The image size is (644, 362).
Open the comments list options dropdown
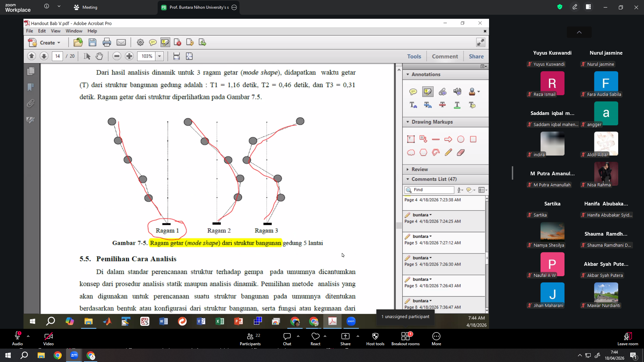483,190
